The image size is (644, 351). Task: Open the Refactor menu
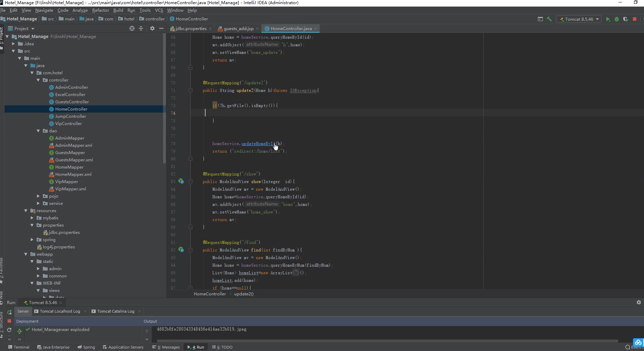point(100,10)
